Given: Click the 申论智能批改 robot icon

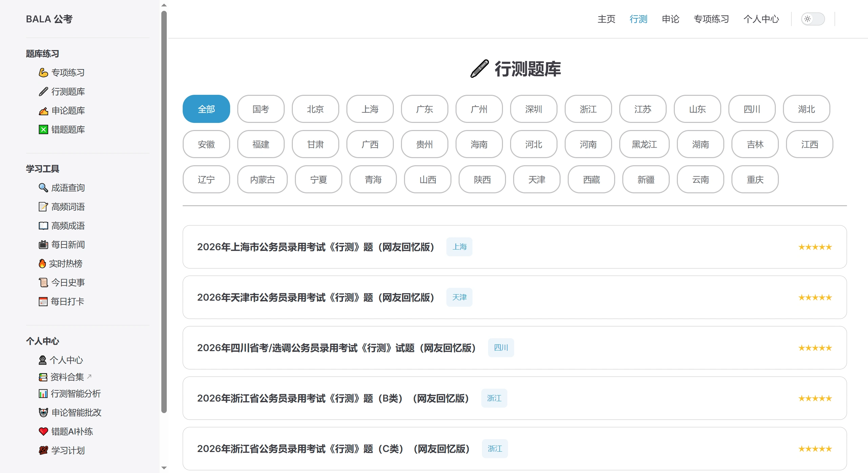Looking at the screenshot, I should coord(43,412).
